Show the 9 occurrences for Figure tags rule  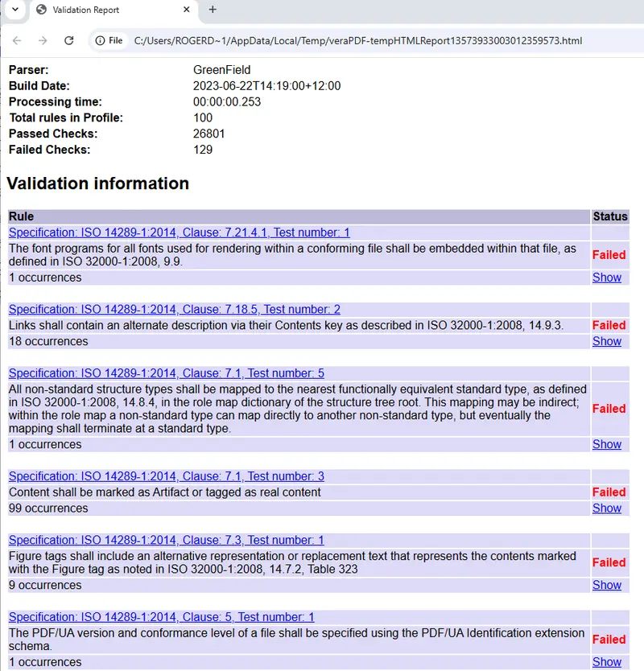[x=607, y=585]
